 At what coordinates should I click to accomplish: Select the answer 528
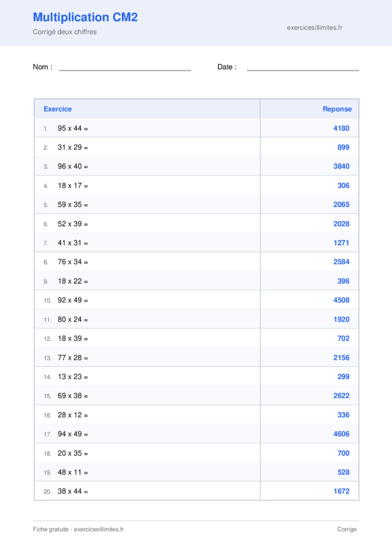pos(343,472)
